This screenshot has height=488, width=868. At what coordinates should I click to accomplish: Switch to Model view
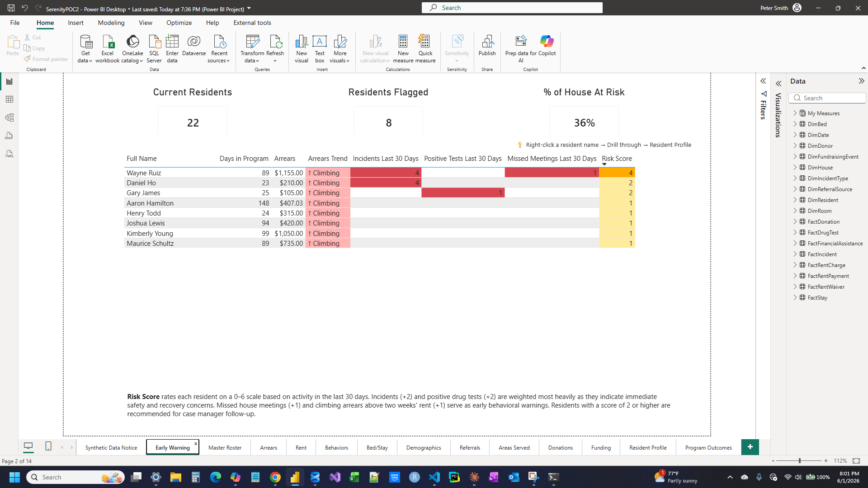pos(9,117)
